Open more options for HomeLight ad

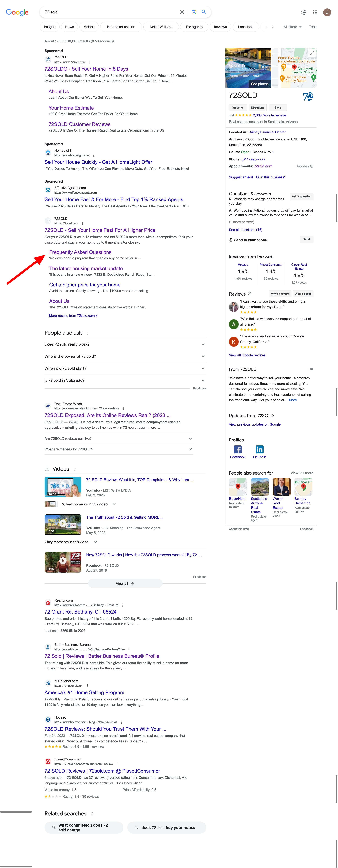tap(94, 155)
